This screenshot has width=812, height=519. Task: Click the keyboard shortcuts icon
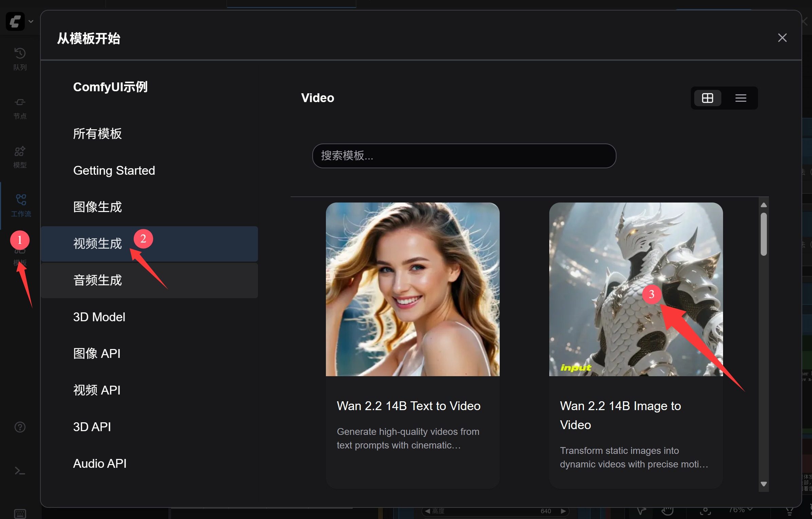click(x=20, y=513)
